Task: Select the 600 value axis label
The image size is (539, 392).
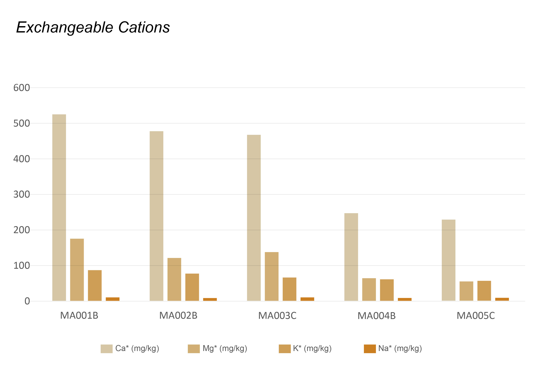Action: [21, 88]
